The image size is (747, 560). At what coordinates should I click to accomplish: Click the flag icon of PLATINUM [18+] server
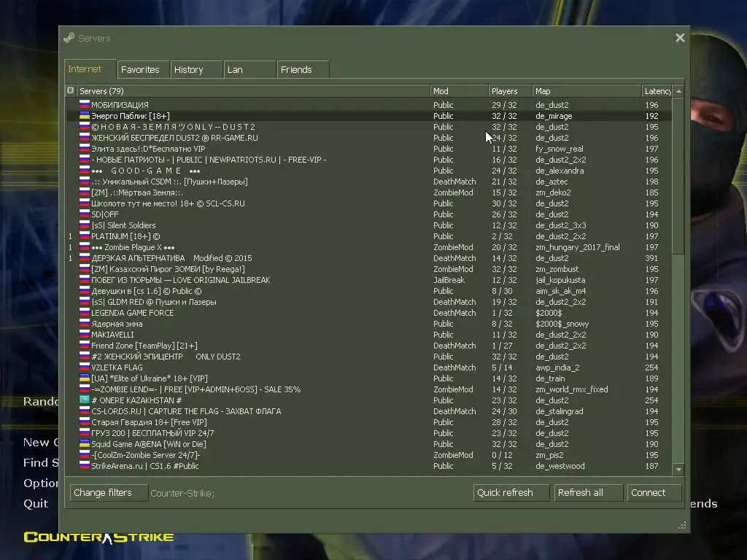[85, 236]
